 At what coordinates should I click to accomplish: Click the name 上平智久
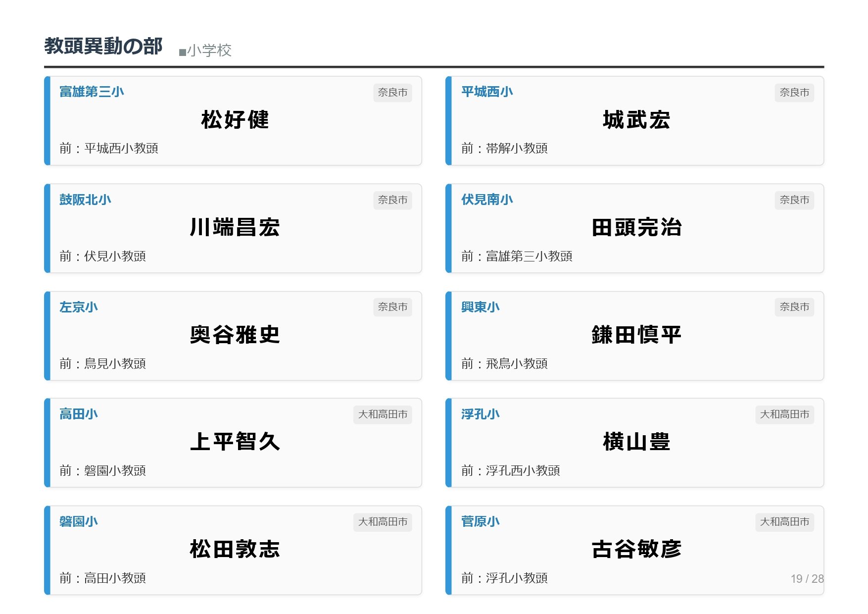(235, 442)
